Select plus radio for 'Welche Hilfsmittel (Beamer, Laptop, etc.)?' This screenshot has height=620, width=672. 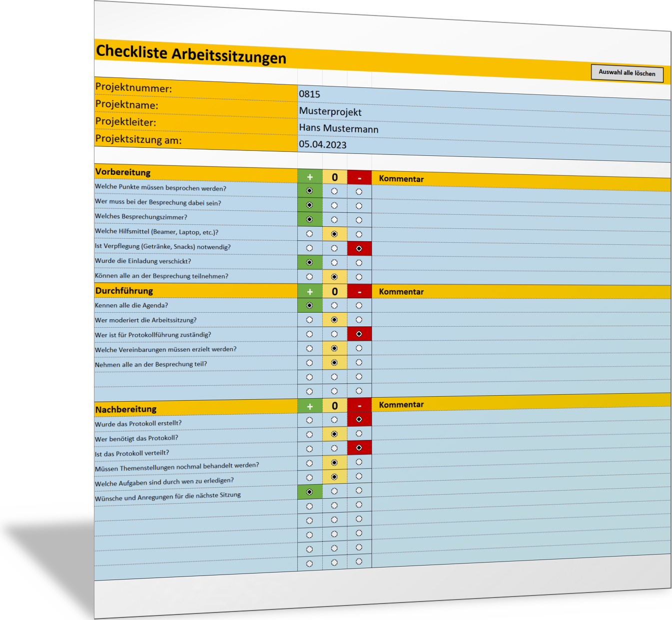pos(310,234)
